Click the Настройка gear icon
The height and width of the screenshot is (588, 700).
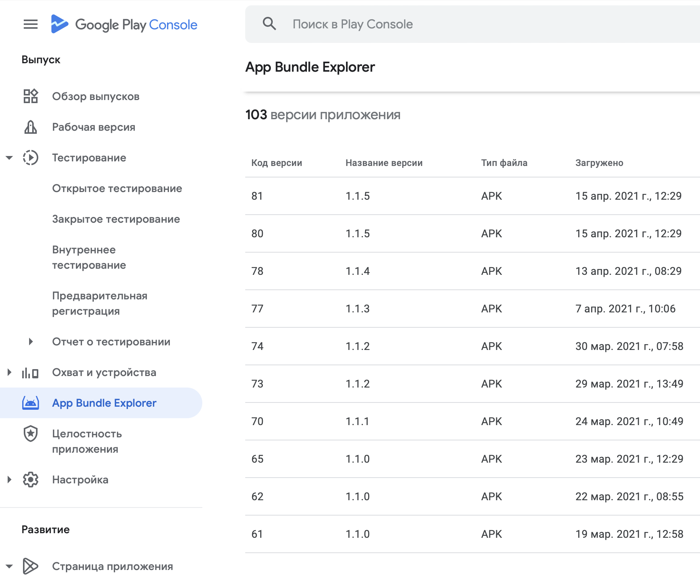(x=31, y=480)
